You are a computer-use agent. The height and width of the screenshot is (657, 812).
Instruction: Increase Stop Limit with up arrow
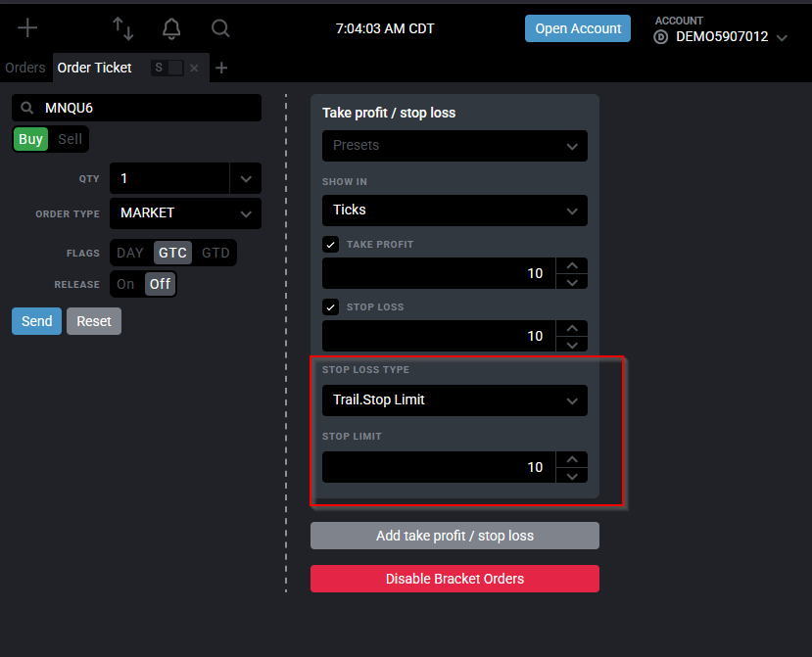pyautogui.click(x=572, y=459)
